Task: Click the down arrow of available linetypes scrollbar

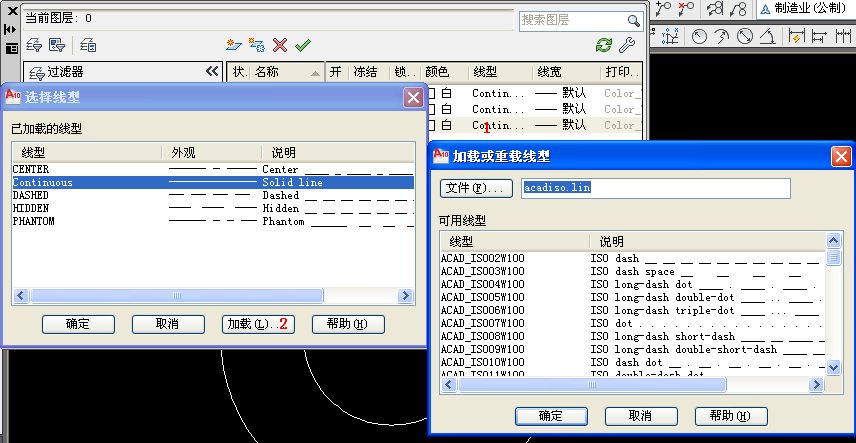Action: [833, 368]
